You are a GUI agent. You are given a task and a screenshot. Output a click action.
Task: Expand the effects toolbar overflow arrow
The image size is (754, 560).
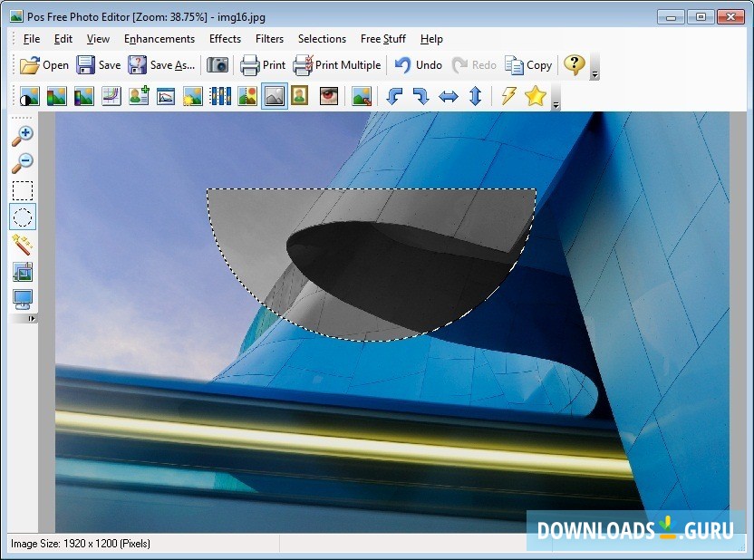point(556,105)
